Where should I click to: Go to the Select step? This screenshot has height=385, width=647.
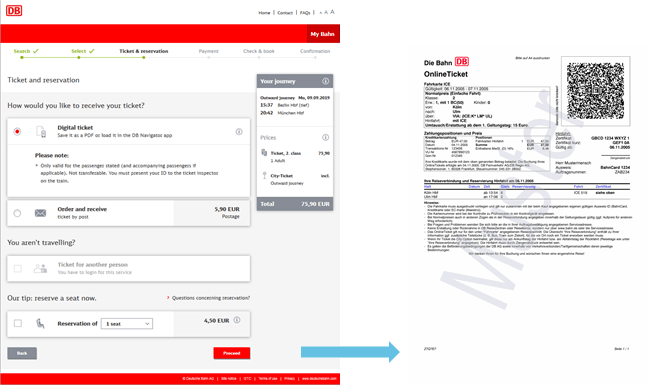click(78, 51)
